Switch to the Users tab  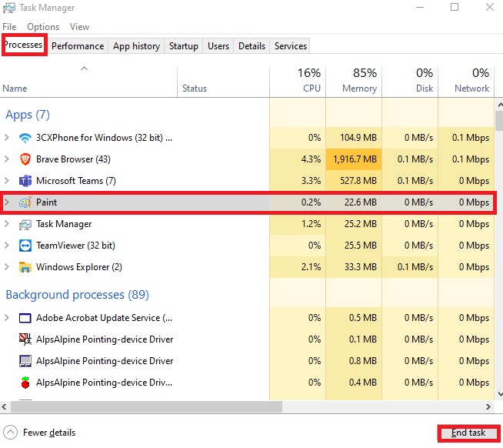218,46
